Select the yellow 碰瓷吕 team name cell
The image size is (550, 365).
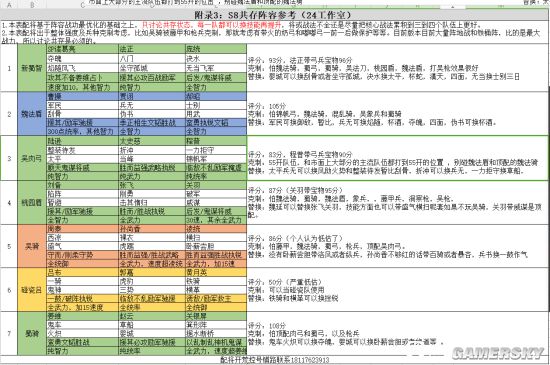32,290
